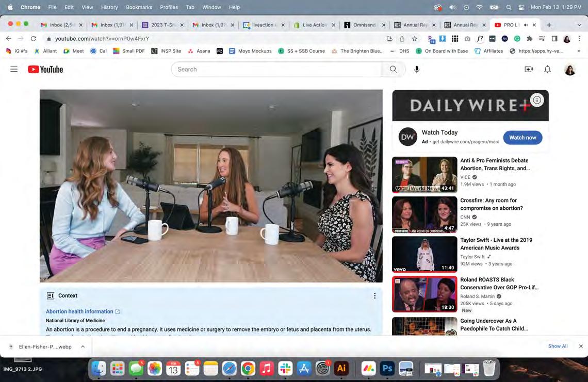Viewport: 588px width, 382px height.
Task: Start voice search with the microphone icon
Action: pyautogui.click(x=417, y=70)
